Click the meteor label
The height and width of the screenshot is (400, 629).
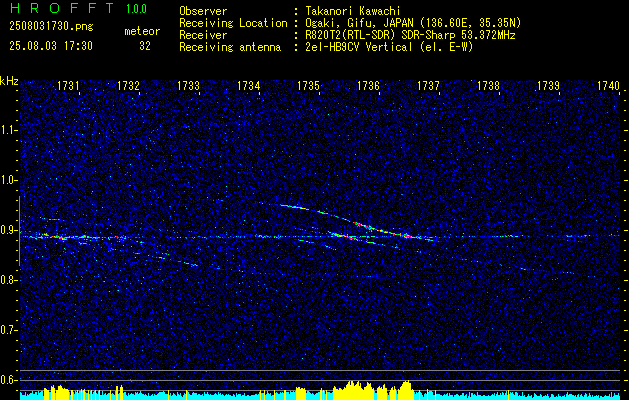tap(142, 31)
